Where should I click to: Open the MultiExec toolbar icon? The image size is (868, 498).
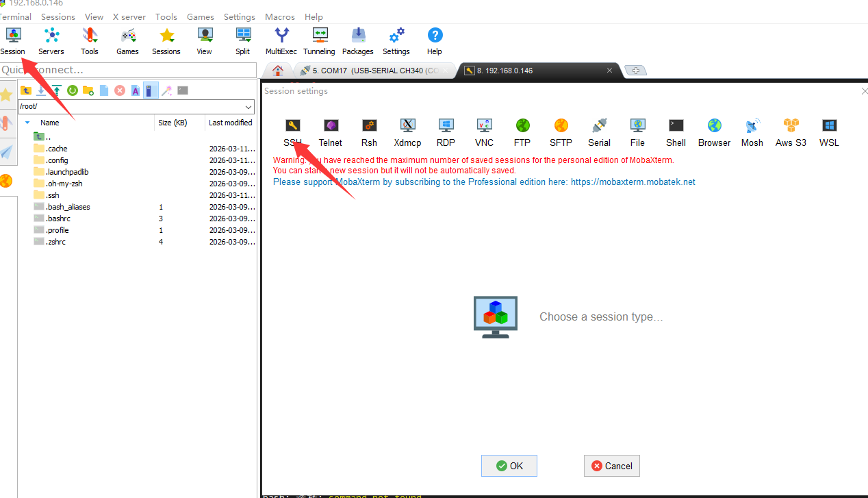click(281, 42)
